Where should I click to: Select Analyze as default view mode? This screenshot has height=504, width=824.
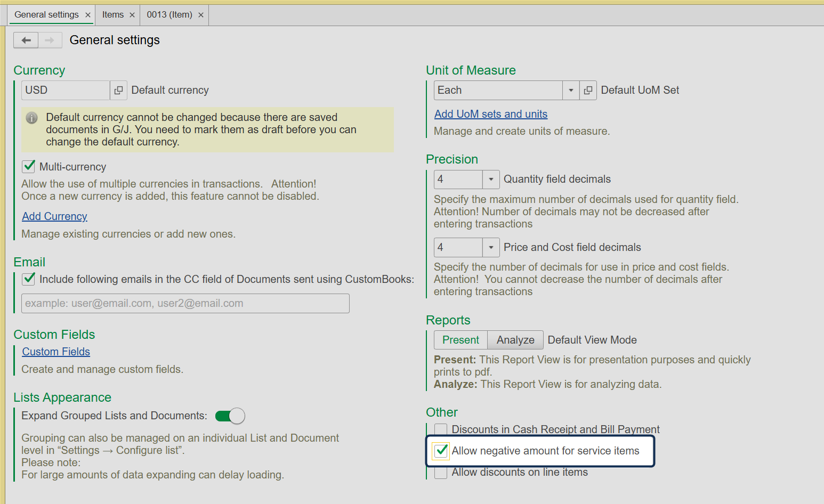pyautogui.click(x=515, y=340)
